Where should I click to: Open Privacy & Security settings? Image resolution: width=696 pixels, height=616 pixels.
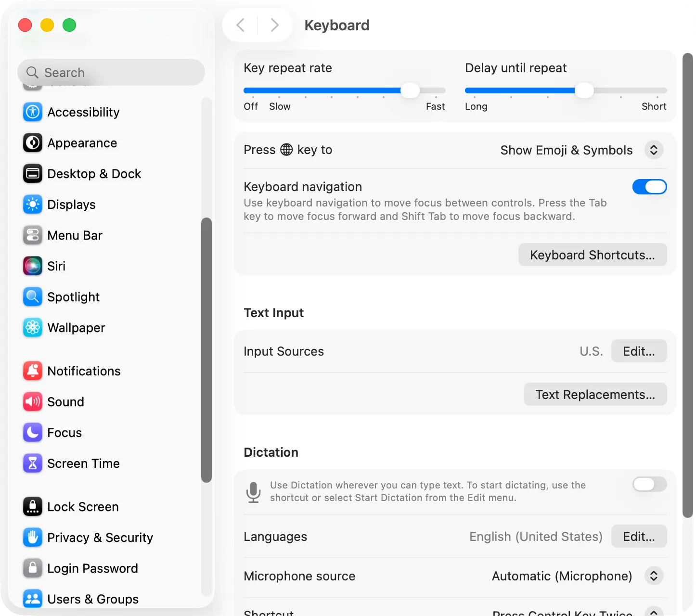point(100,538)
